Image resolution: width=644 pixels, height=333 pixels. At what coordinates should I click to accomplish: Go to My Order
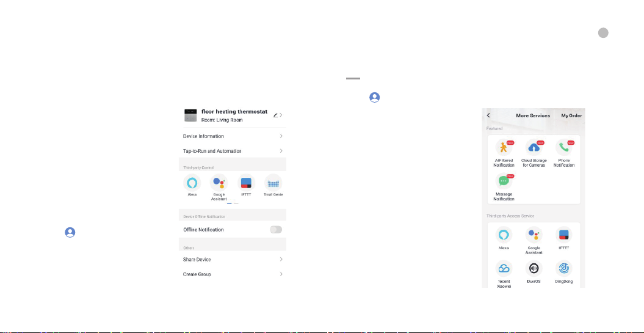[x=571, y=115]
